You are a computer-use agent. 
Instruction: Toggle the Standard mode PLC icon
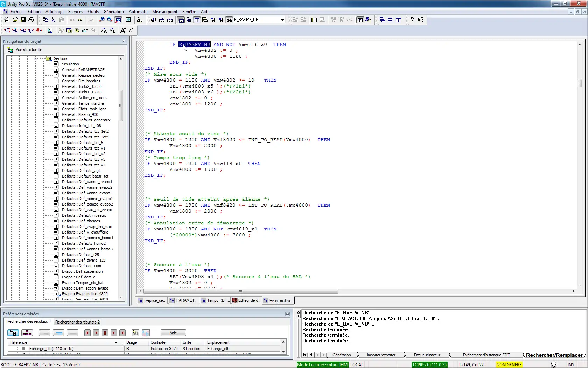click(360, 20)
